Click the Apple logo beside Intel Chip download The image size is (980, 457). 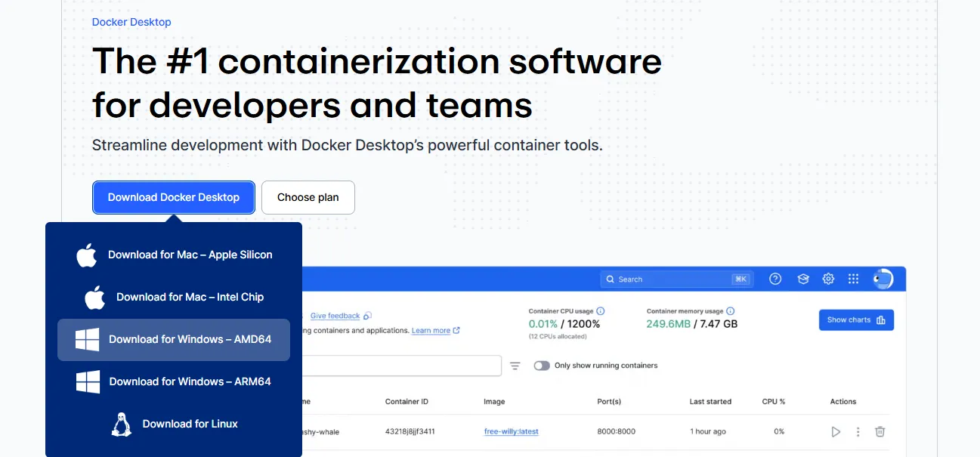pos(95,298)
